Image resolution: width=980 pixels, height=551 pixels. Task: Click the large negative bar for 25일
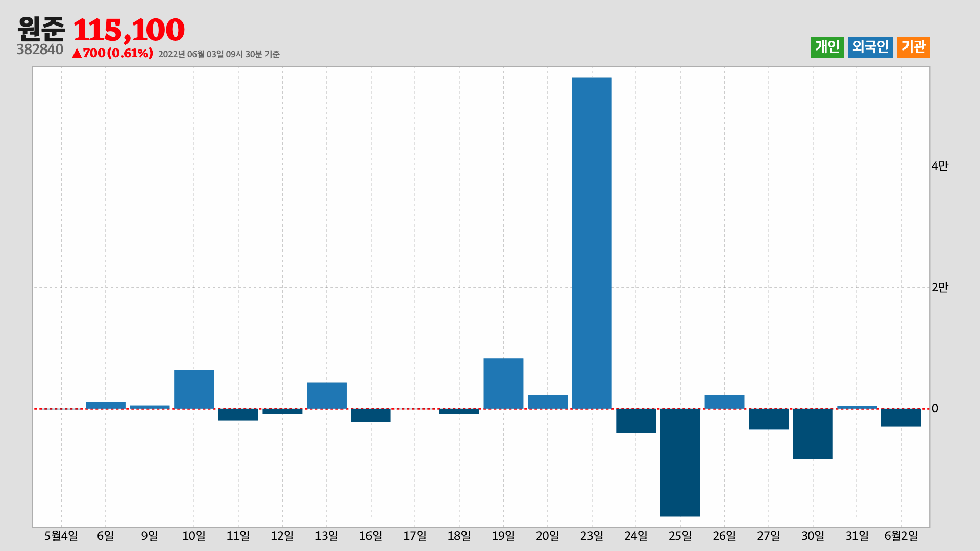click(680, 462)
